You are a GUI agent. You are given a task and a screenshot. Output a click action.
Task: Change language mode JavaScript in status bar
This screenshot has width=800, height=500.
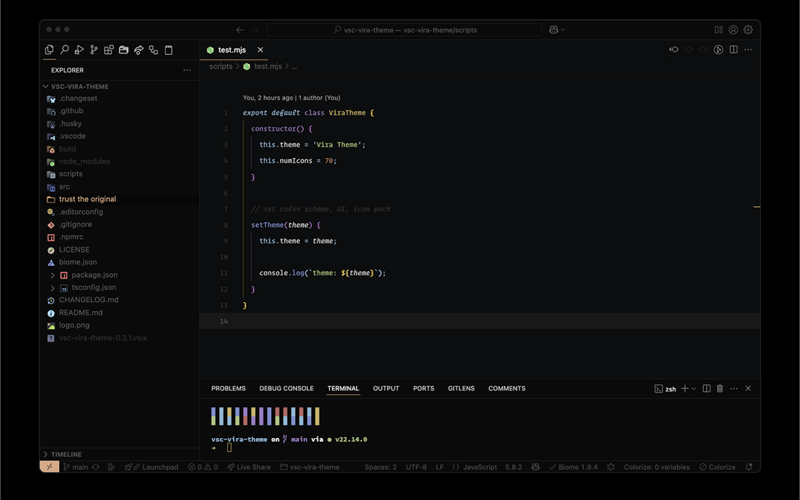[480, 467]
